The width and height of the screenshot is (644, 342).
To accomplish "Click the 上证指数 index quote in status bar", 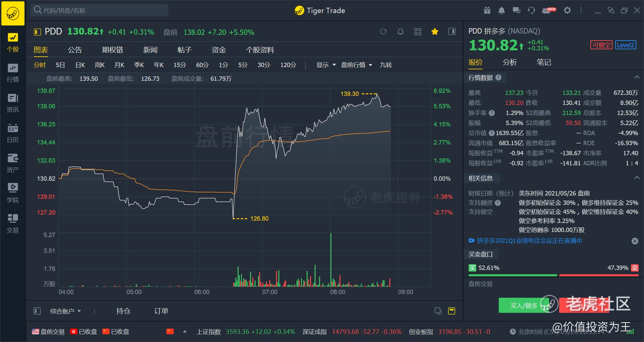I will coord(246,332).
